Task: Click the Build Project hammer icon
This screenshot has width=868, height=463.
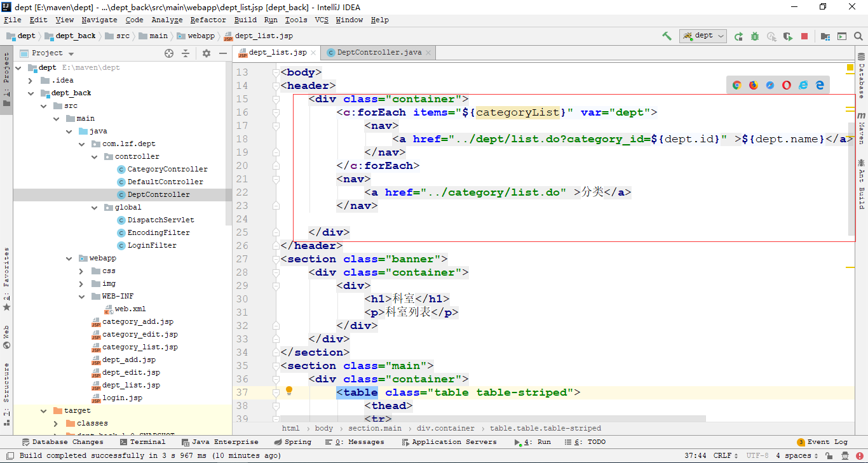Action: point(667,36)
